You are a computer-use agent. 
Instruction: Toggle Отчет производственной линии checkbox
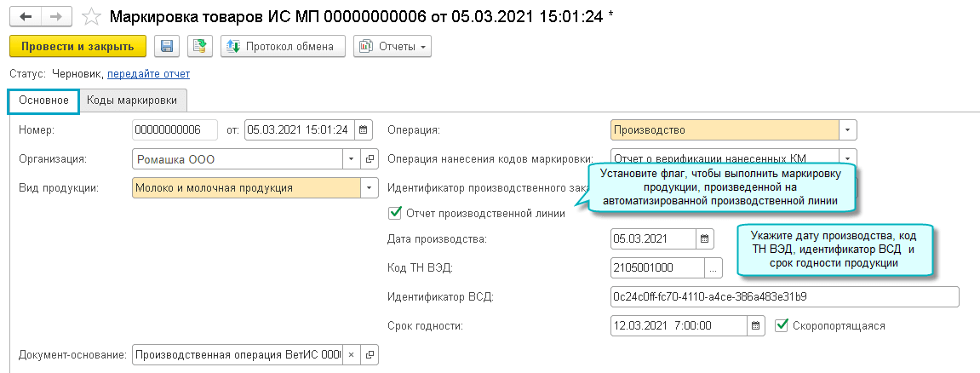point(394,213)
